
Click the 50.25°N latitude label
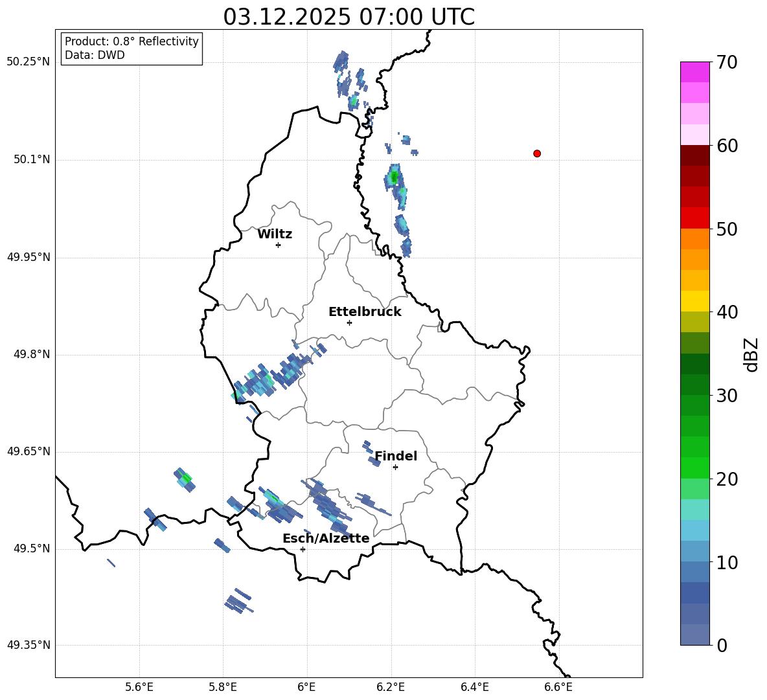(x=29, y=62)
